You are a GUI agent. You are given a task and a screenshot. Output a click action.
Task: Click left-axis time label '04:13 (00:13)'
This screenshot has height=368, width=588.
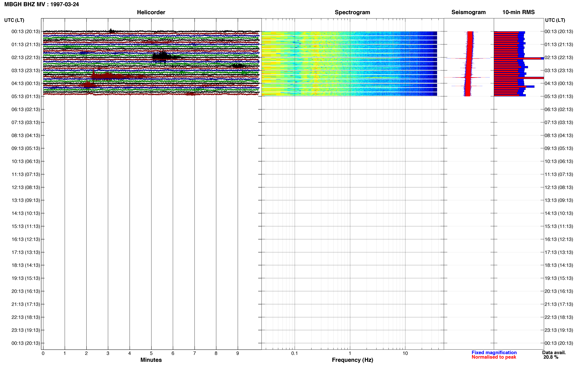coord(26,83)
